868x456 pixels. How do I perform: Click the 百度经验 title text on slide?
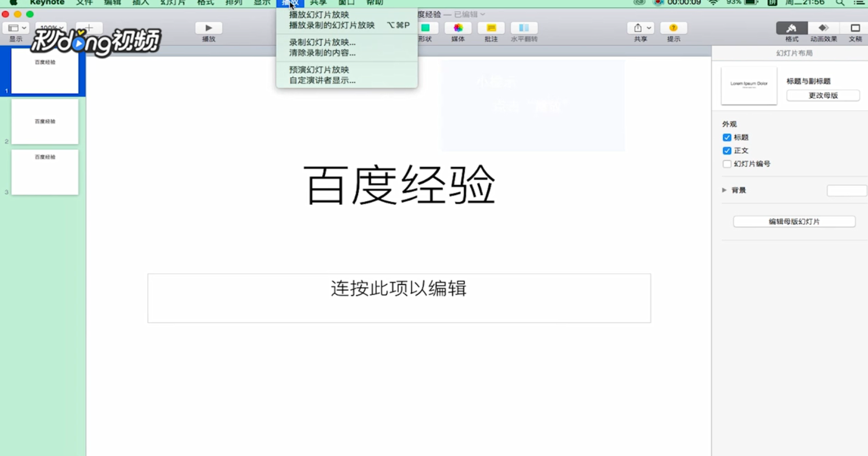tap(399, 185)
